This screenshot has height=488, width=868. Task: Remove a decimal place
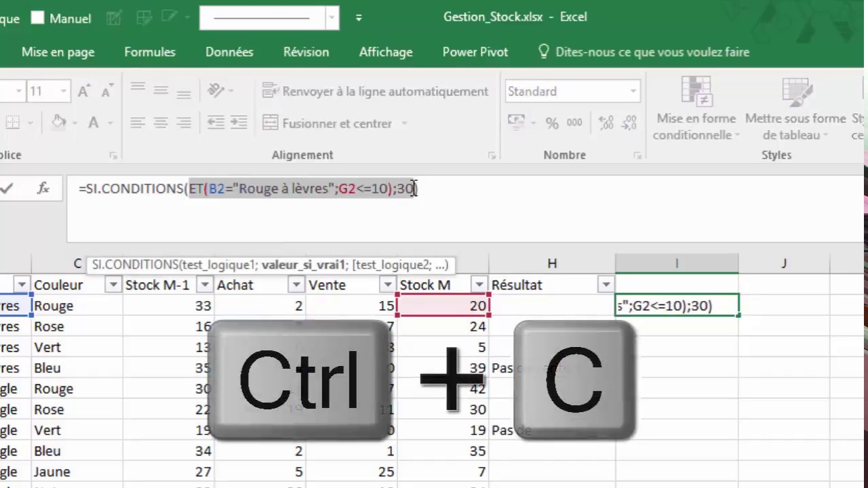tap(629, 123)
